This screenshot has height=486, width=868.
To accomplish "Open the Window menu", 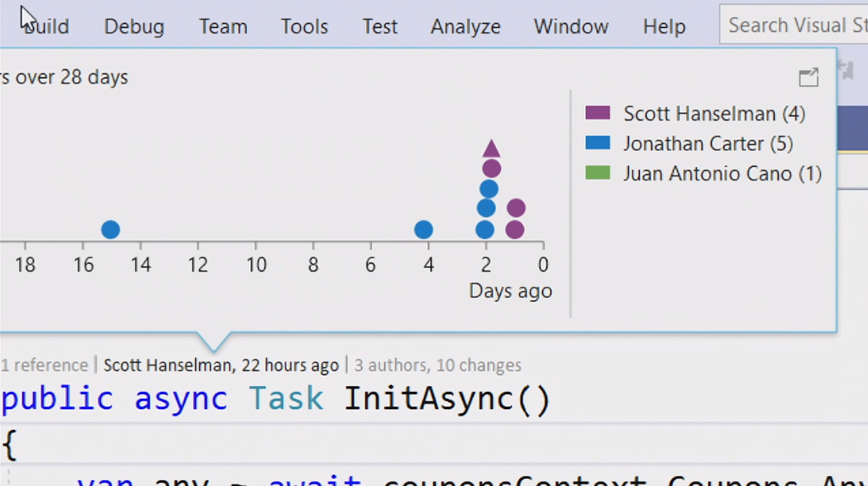I will point(570,26).
